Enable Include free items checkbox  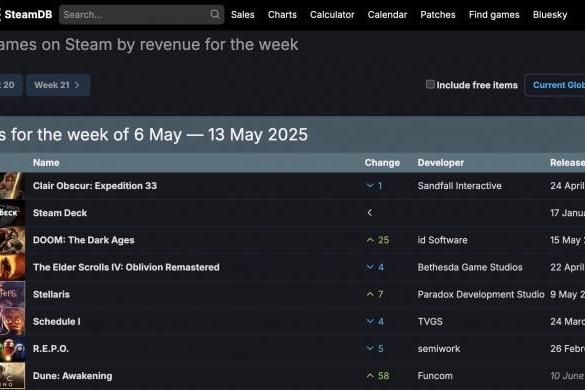point(430,84)
